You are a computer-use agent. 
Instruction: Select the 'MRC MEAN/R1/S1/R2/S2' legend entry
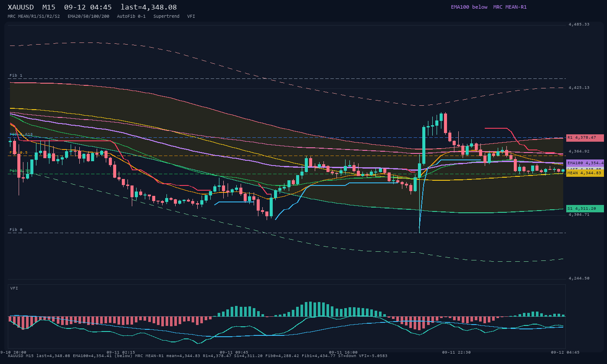click(x=34, y=16)
